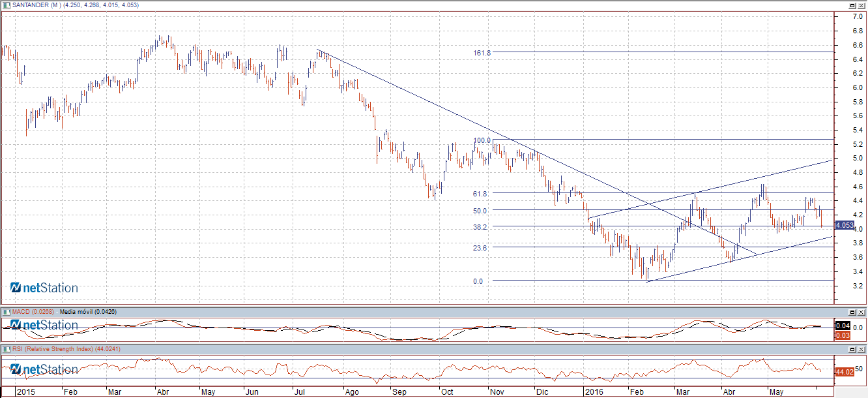Click the 38.2 Fibonacci level label
Image resolution: width=868 pixels, height=398 pixels.
click(481, 226)
